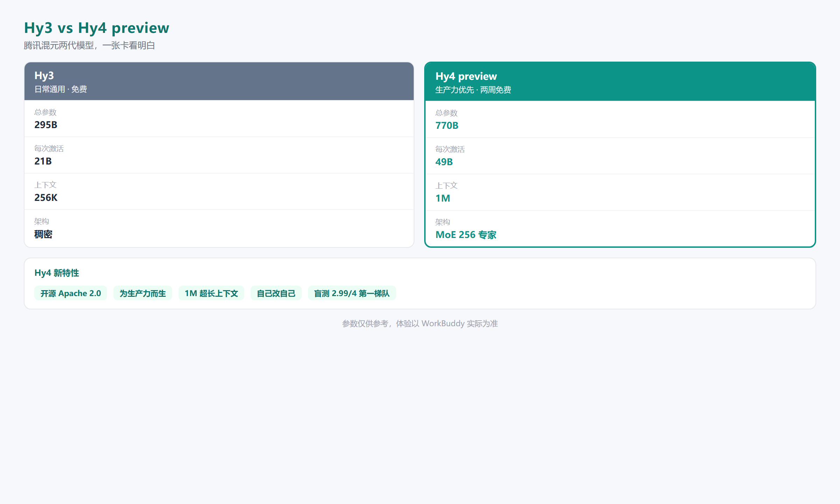
Task: Select the Hy3 total parameters value "295B"
Action: tap(46, 125)
